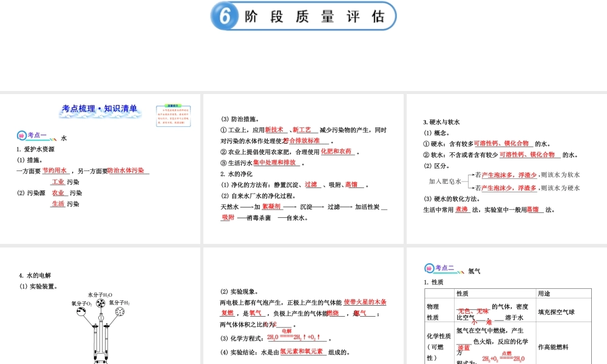Click the red answer in the 硬水 definition
607x364 pixels.
click(x=501, y=144)
